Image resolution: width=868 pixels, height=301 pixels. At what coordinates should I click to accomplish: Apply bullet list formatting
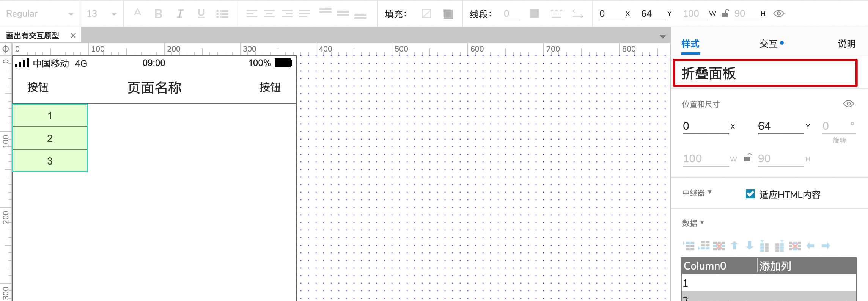tap(222, 14)
